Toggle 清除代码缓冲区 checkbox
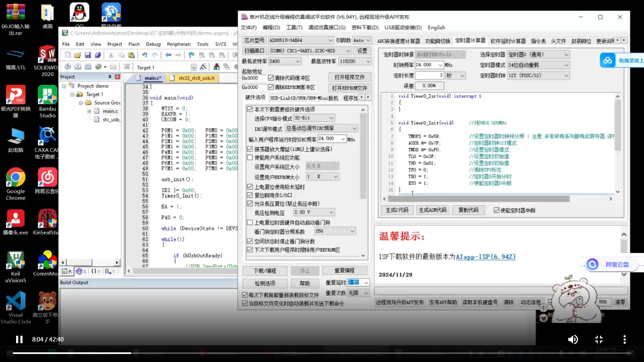644x362 pixels. 271,78
